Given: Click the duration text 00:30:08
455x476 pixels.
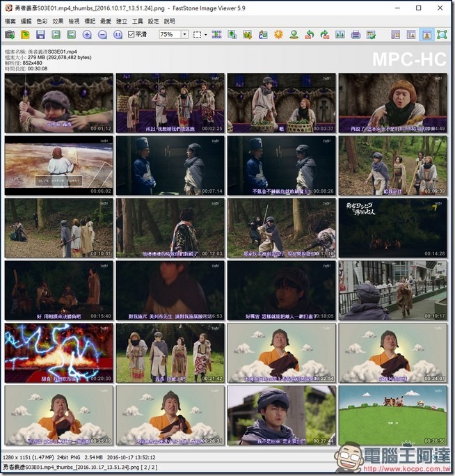Looking at the screenshot, I should point(38,69).
